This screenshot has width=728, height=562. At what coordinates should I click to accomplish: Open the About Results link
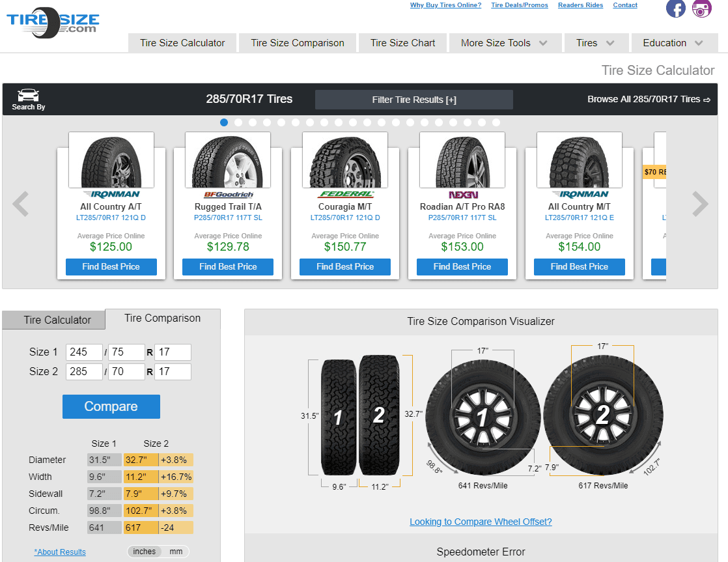(60, 552)
